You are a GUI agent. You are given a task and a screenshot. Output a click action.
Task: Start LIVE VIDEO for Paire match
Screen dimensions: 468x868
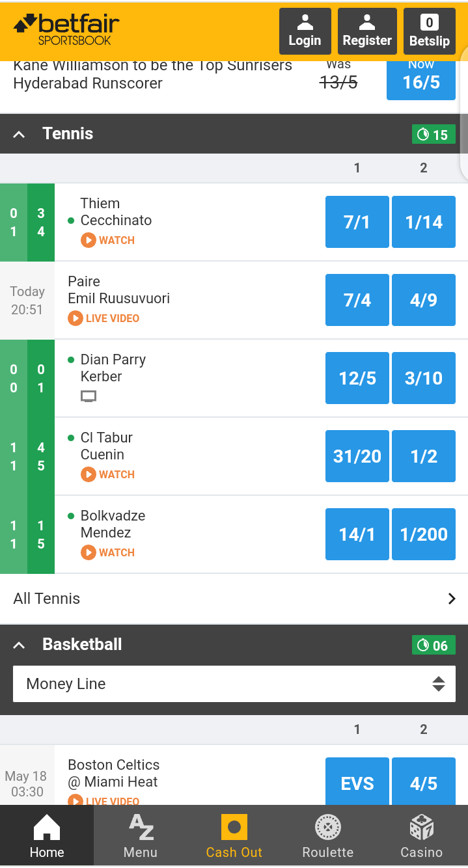[104, 318]
